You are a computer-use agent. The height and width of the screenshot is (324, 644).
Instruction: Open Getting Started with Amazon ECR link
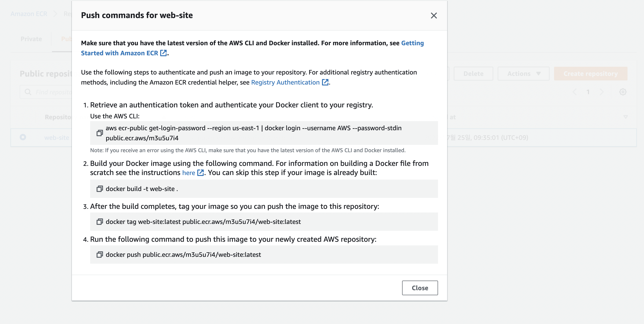click(x=119, y=53)
